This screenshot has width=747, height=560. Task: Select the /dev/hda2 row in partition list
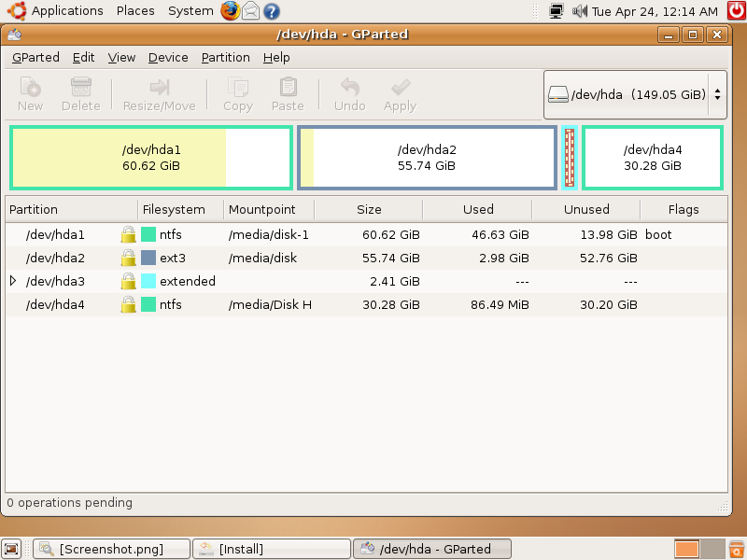pos(366,258)
